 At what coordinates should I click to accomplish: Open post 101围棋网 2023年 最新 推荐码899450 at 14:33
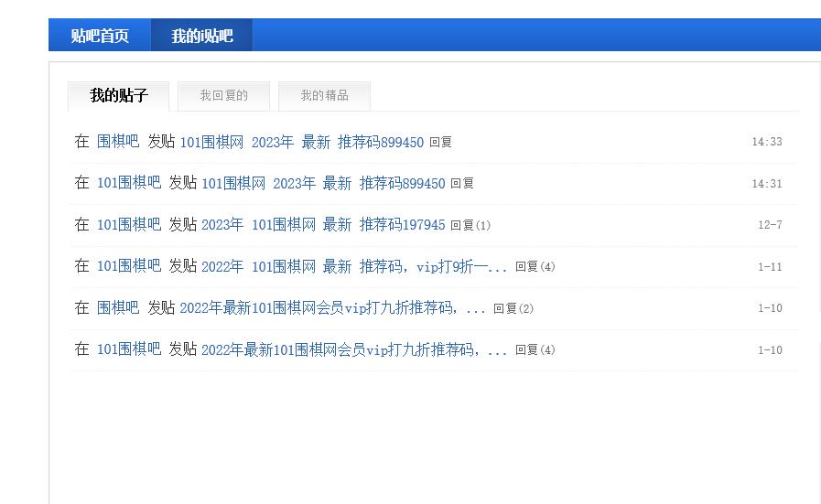(302, 142)
